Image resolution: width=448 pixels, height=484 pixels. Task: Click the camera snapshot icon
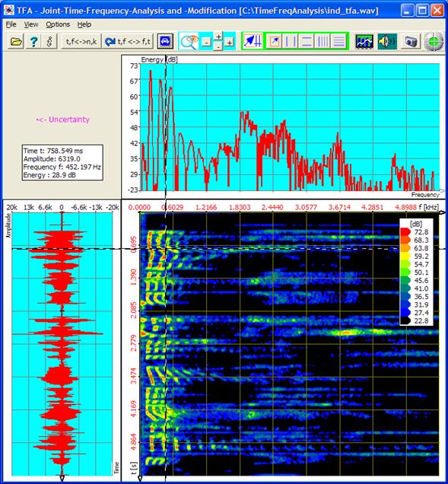click(411, 41)
